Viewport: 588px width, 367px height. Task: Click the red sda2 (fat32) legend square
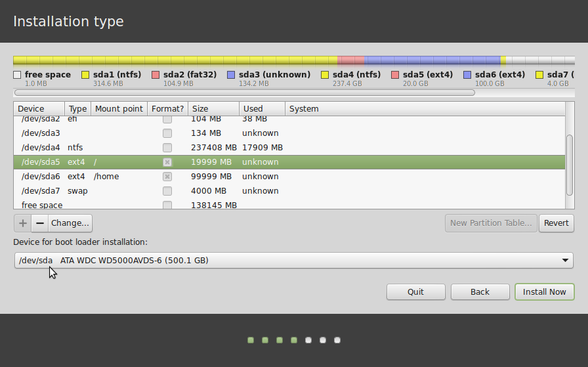tap(156, 75)
